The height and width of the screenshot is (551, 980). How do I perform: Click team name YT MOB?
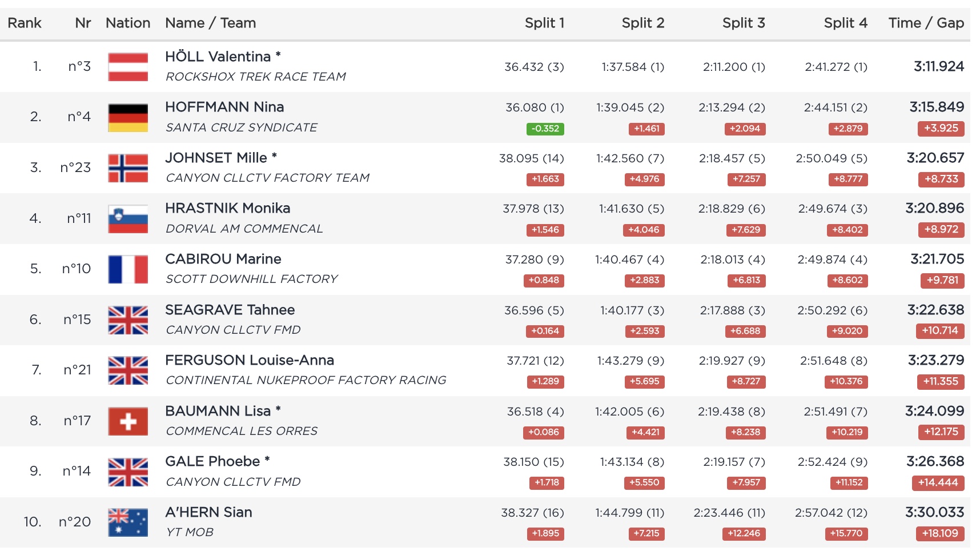190,532
